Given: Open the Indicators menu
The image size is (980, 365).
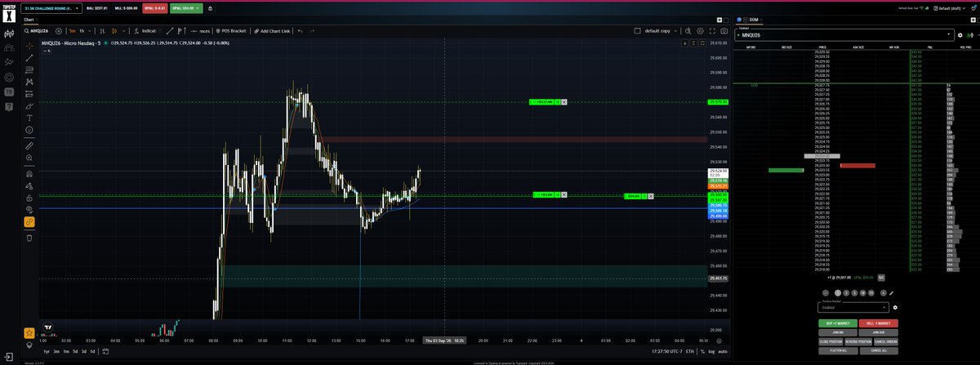Looking at the screenshot, I should (145, 31).
